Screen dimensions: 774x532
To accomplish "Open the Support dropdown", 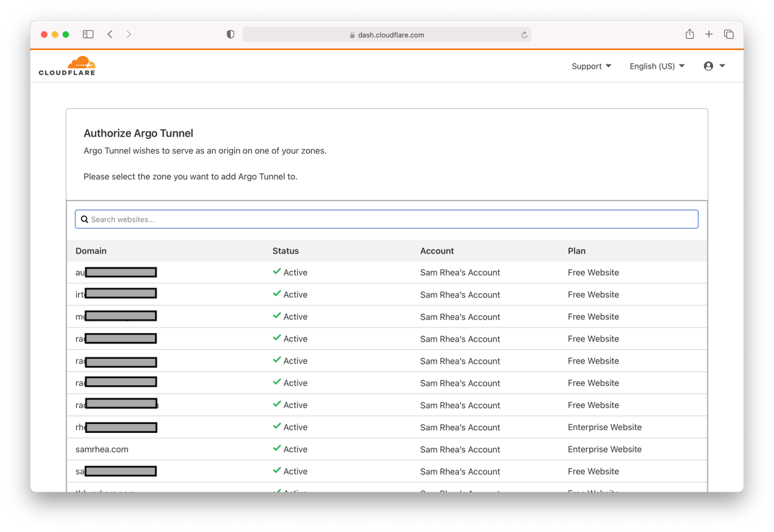I will (591, 66).
